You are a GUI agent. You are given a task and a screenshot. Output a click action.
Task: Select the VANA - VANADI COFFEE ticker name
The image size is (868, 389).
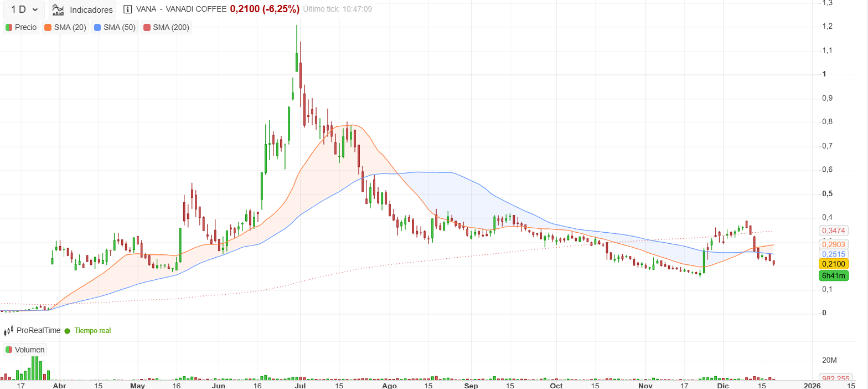181,9
